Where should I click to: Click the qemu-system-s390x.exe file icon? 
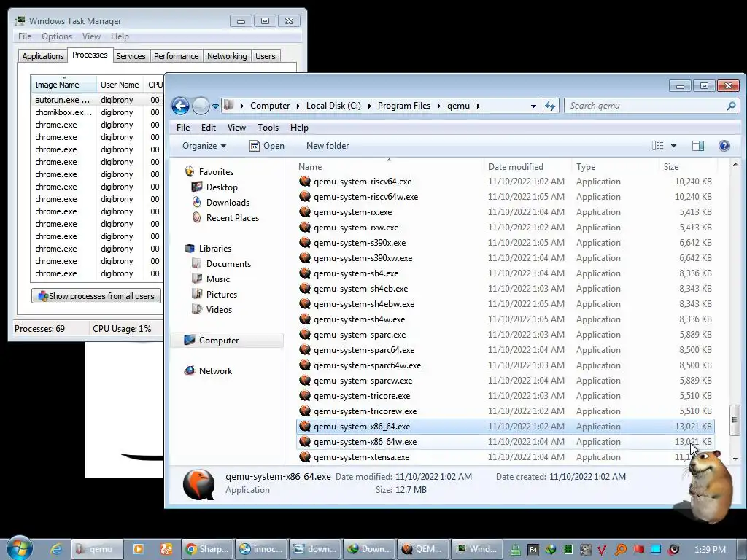click(x=305, y=242)
